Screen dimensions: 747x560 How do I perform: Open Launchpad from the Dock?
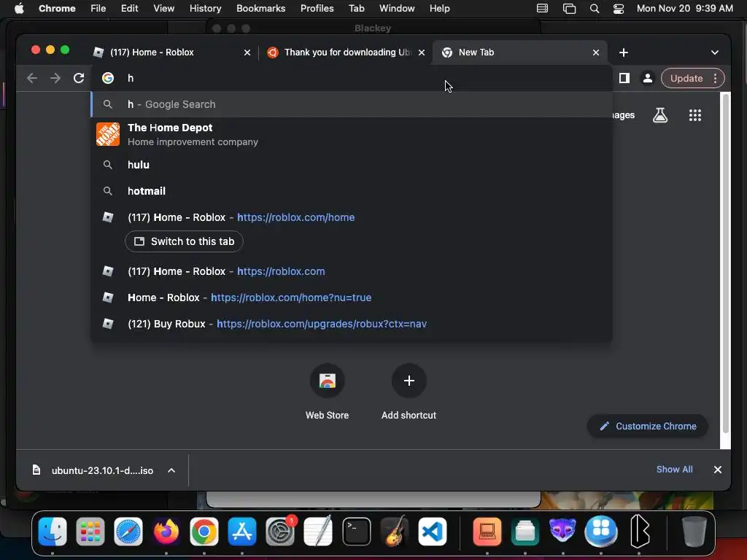click(x=90, y=532)
